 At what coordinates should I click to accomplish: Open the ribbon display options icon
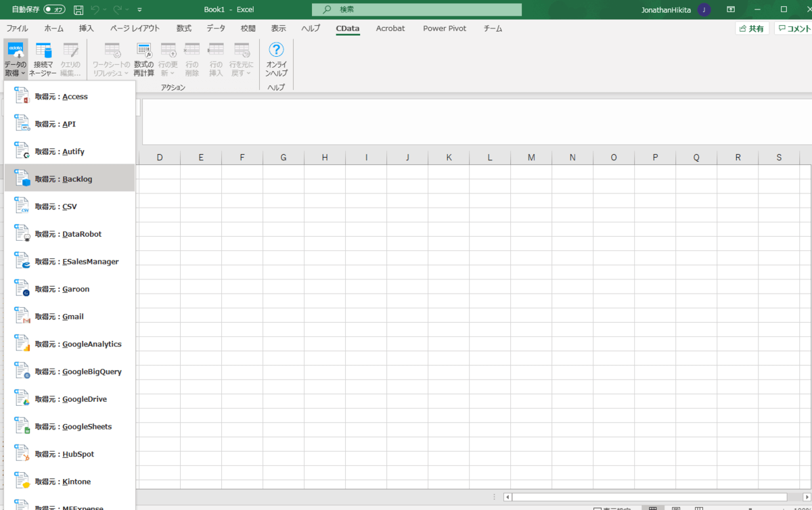tap(731, 9)
